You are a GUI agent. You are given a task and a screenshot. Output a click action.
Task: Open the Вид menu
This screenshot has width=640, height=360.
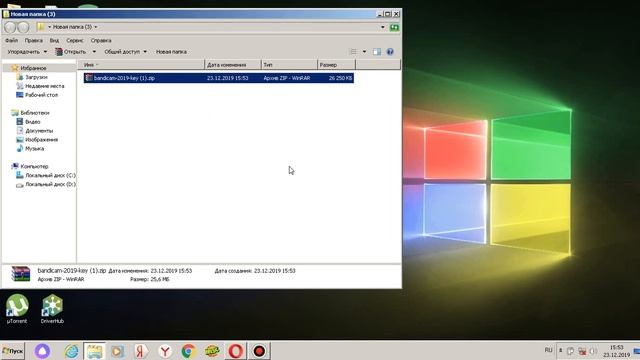(x=54, y=40)
